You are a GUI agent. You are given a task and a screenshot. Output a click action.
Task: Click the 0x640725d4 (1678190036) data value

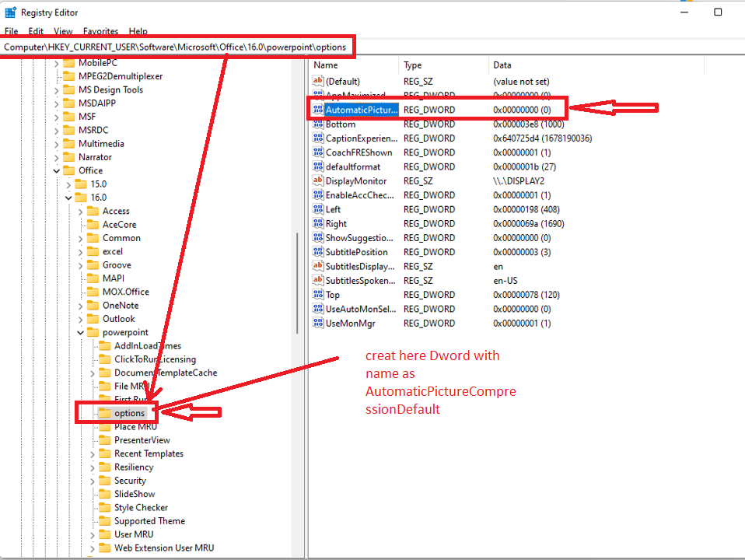[543, 138]
